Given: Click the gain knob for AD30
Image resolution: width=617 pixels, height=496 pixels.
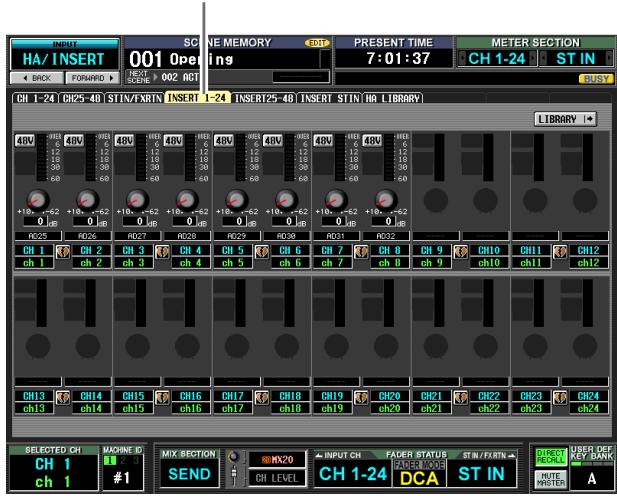Looking at the screenshot, I should pyautogui.click(x=286, y=200).
